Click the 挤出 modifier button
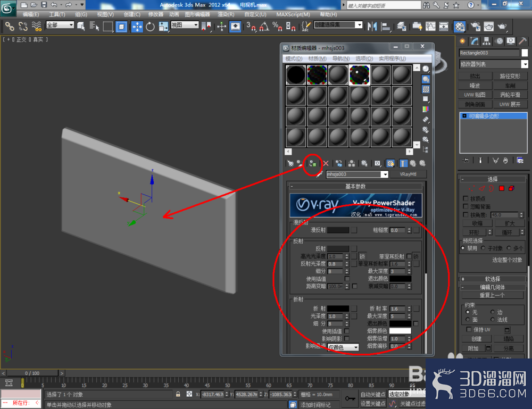The width and height of the screenshot is (532, 409). (x=475, y=76)
